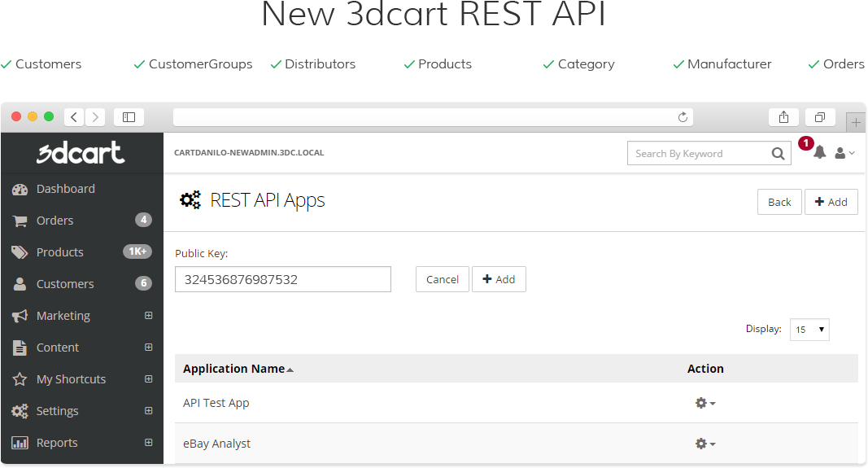The width and height of the screenshot is (868, 468).
Task: Expand the Content menu plus
Action: point(148,347)
